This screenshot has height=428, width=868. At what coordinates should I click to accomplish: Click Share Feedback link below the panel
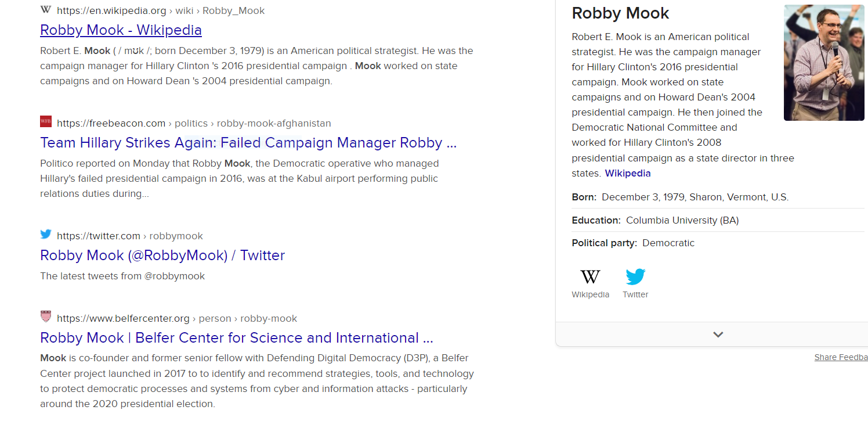tap(841, 357)
